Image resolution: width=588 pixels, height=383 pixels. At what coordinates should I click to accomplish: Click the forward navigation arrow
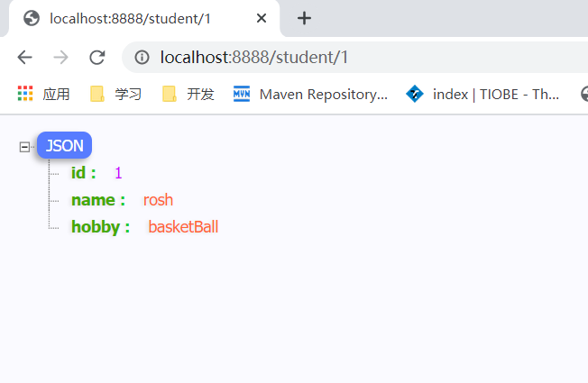coord(60,58)
